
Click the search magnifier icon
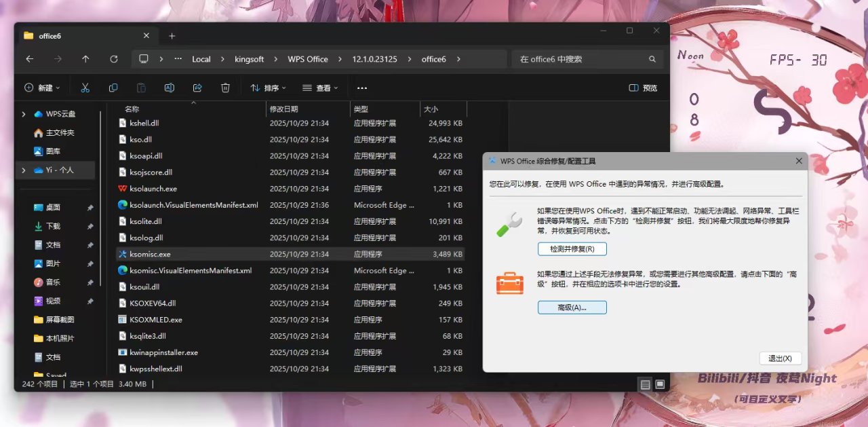[x=652, y=59]
